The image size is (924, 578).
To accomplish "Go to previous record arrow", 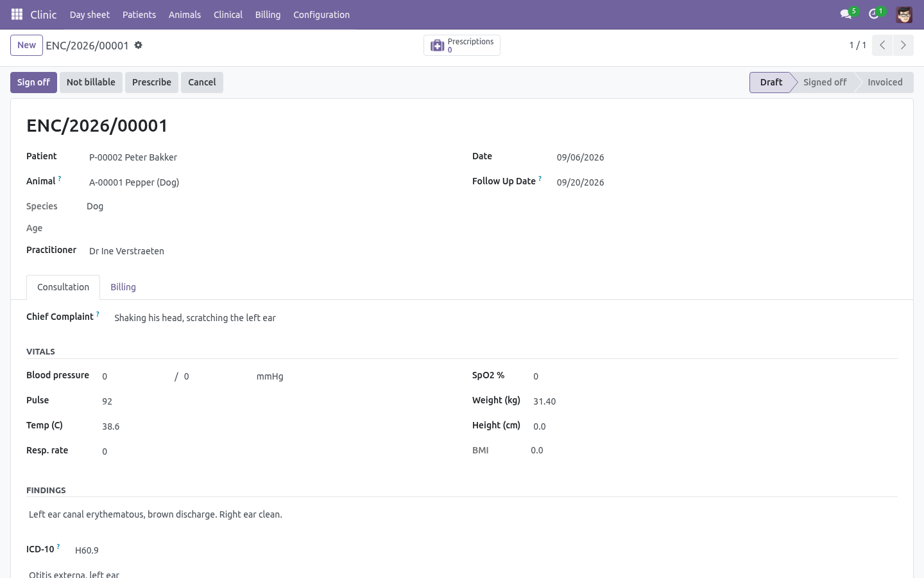I will (x=882, y=45).
